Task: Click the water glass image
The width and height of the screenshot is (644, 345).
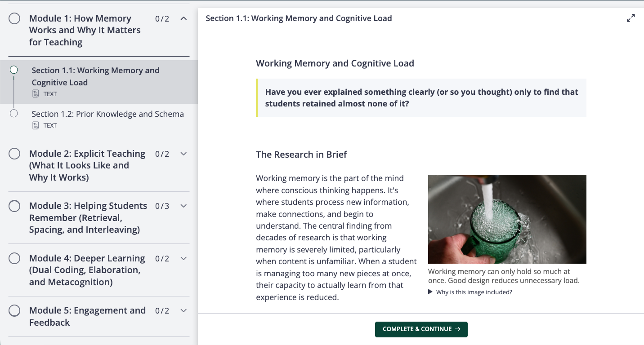Action: point(507,219)
